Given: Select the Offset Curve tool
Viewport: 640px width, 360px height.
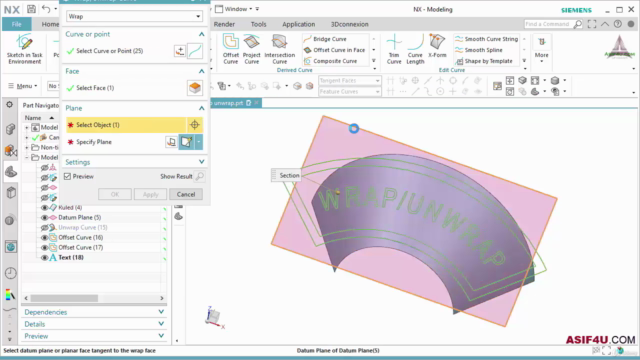Looking at the screenshot, I should [x=231, y=49].
